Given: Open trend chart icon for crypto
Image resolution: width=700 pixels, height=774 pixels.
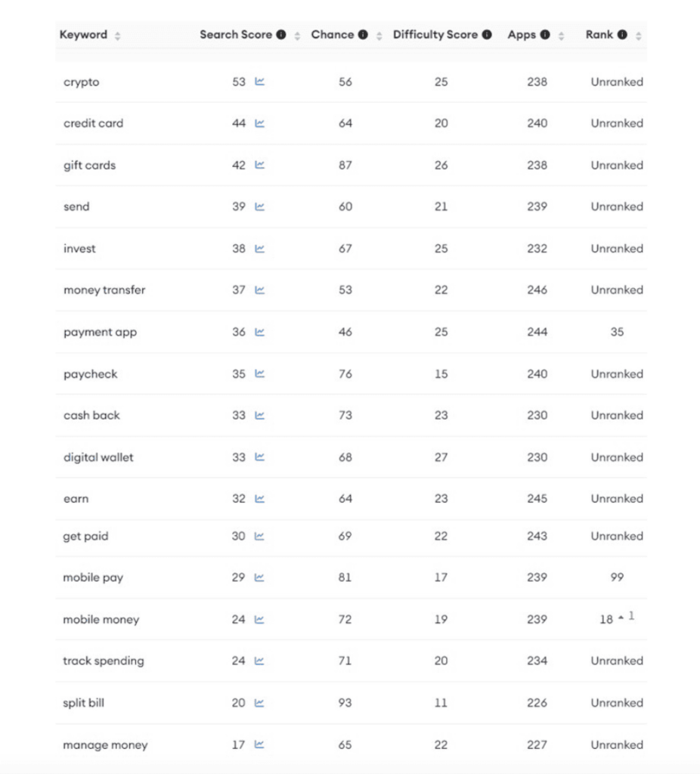Looking at the screenshot, I should [x=259, y=82].
